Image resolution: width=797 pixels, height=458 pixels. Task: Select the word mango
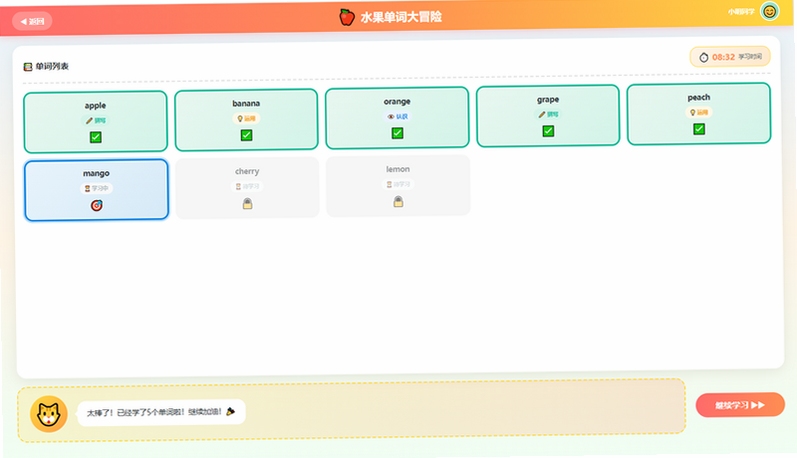coord(97,190)
